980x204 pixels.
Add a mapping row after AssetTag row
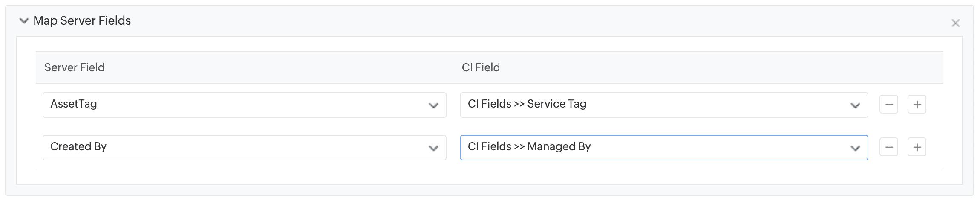(917, 105)
